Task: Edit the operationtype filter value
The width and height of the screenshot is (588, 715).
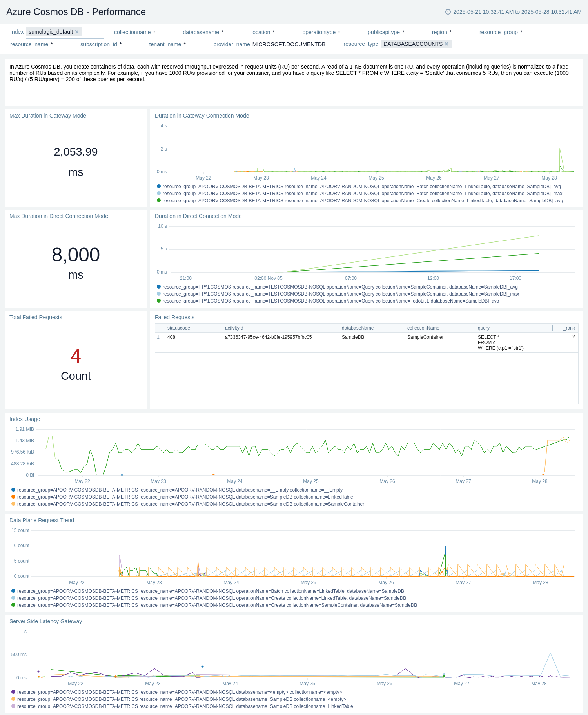Action: (348, 32)
